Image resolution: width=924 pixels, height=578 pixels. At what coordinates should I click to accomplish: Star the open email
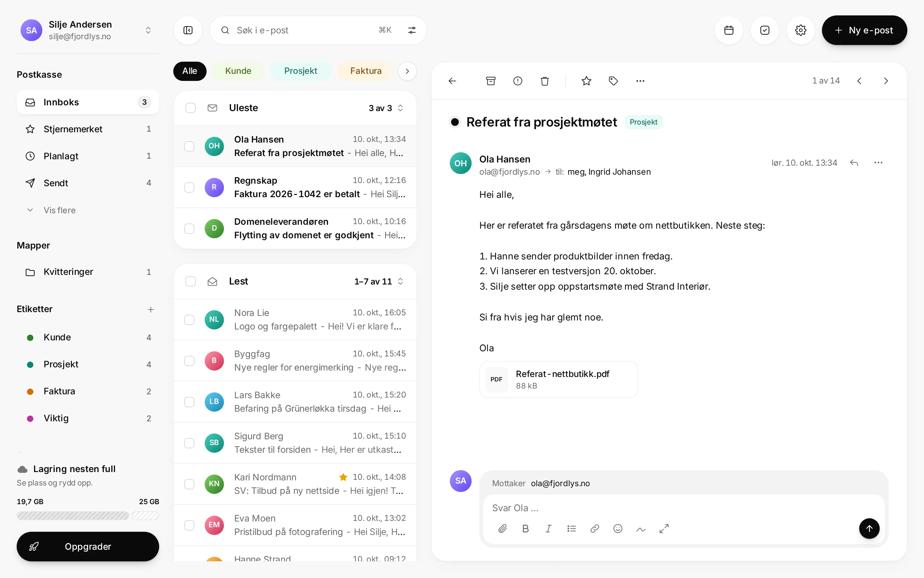[x=586, y=81]
